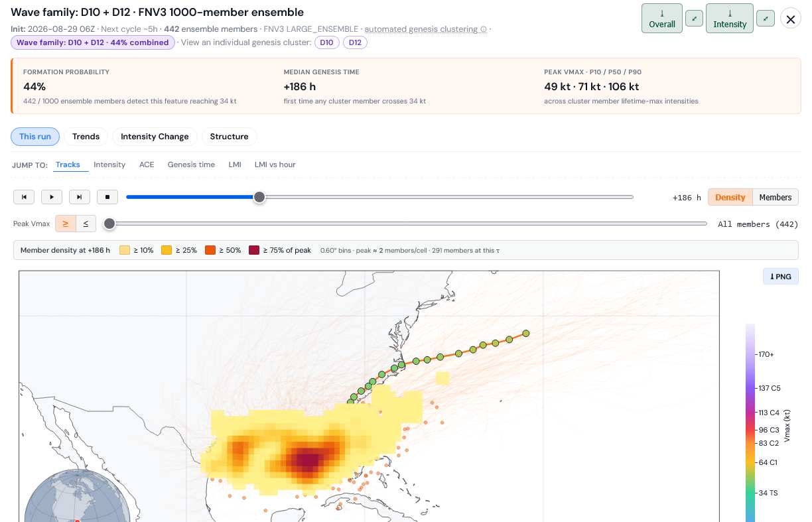Image resolution: width=812 pixels, height=522 pixels.
Task: Select the Density display mode
Action: [x=730, y=197]
